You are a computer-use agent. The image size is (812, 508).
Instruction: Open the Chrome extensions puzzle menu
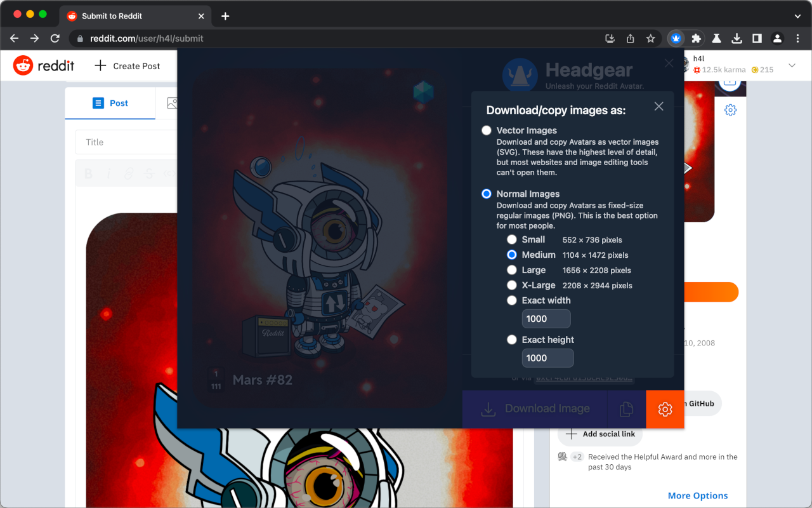coord(696,38)
